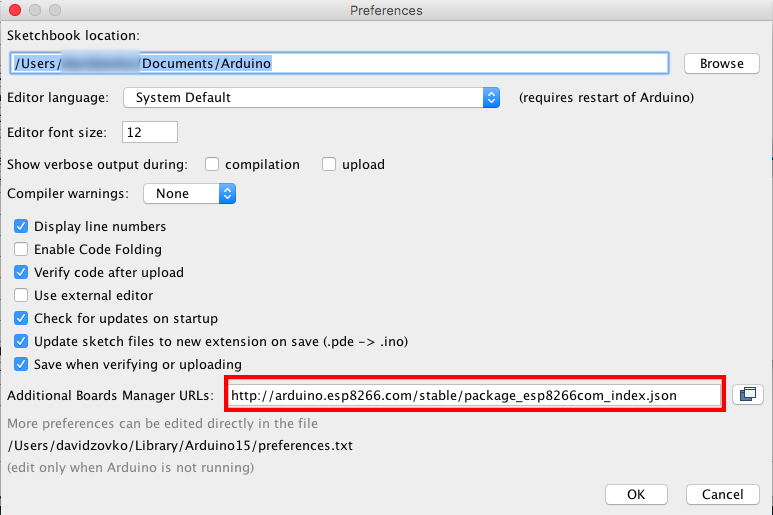Uncheck Verify code after upload

pyautogui.click(x=21, y=272)
